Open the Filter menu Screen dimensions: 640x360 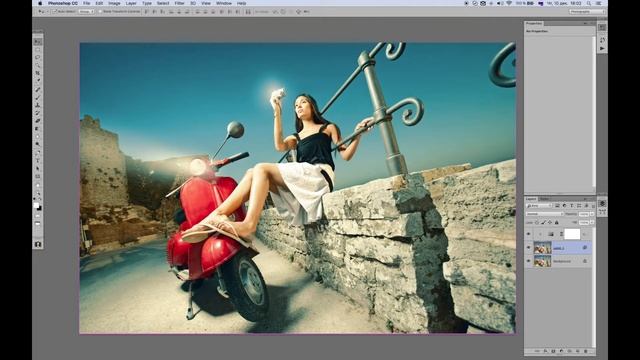click(180, 3)
